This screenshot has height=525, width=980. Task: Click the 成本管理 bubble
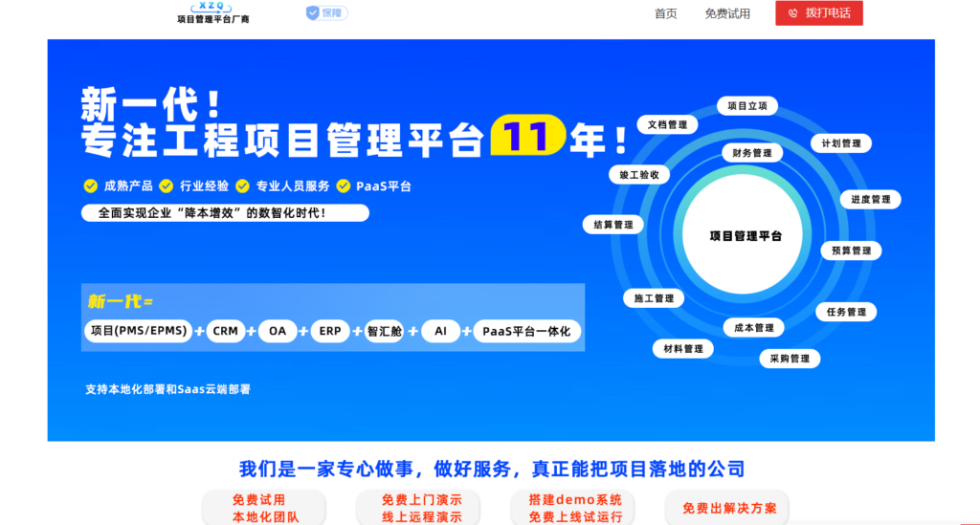click(x=754, y=328)
